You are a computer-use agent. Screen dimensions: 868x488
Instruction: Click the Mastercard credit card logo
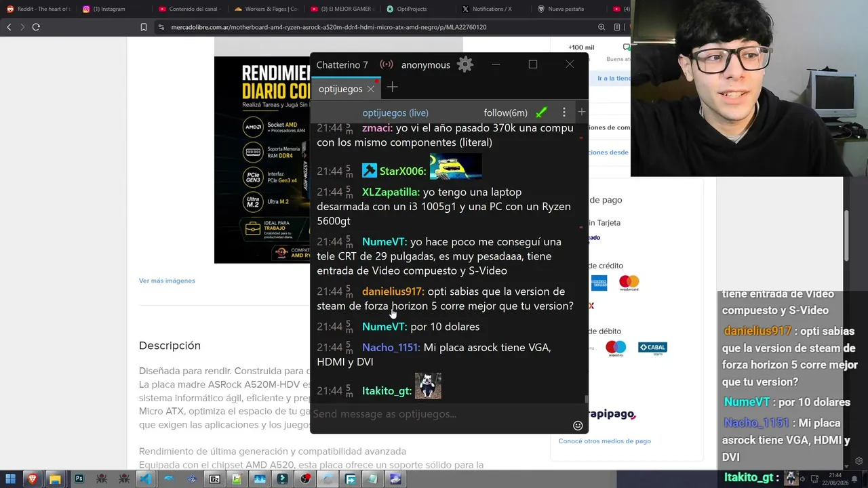click(629, 282)
